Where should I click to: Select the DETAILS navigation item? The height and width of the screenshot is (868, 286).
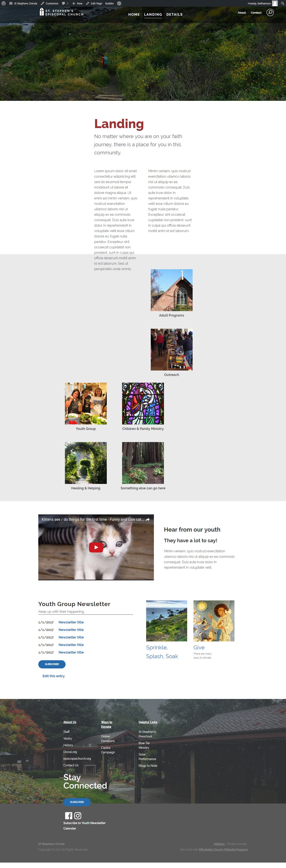174,14
